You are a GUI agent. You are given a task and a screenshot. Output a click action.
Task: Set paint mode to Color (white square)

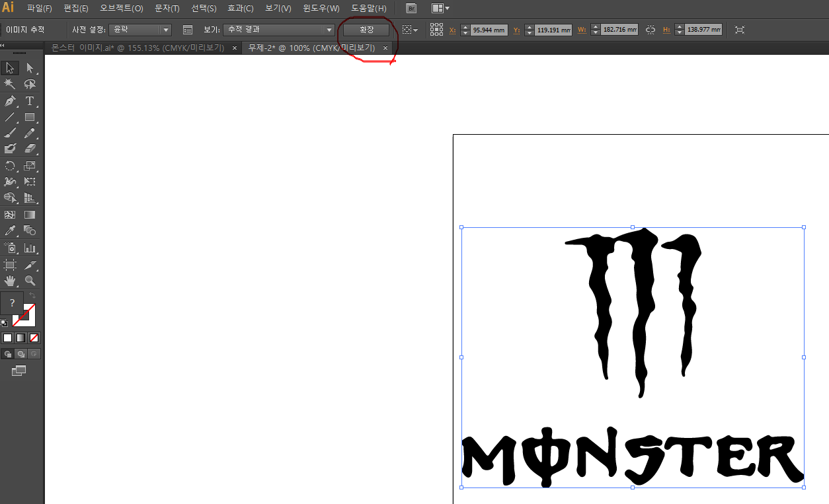click(x=7, y=338)
